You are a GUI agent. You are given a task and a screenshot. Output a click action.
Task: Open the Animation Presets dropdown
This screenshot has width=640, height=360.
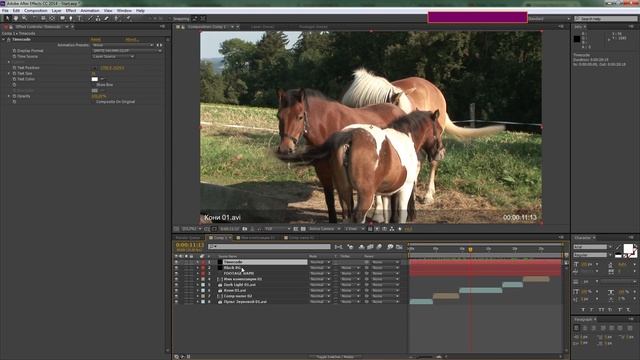(x=122, y=45)
